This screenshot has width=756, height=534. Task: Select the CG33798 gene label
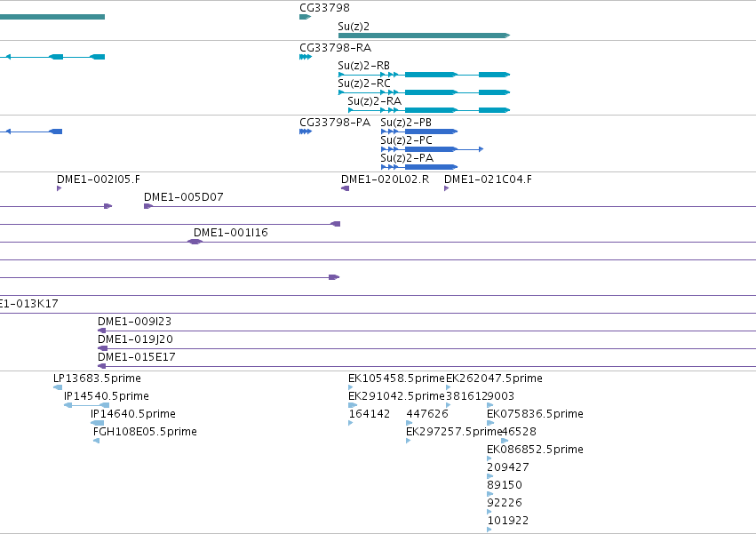(x=324, y=8)
